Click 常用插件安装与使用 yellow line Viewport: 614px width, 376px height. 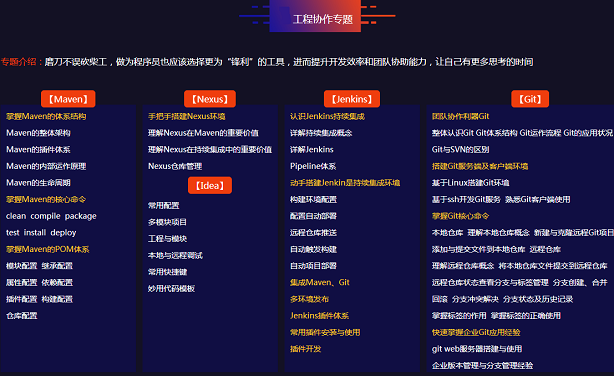(325, 333)
